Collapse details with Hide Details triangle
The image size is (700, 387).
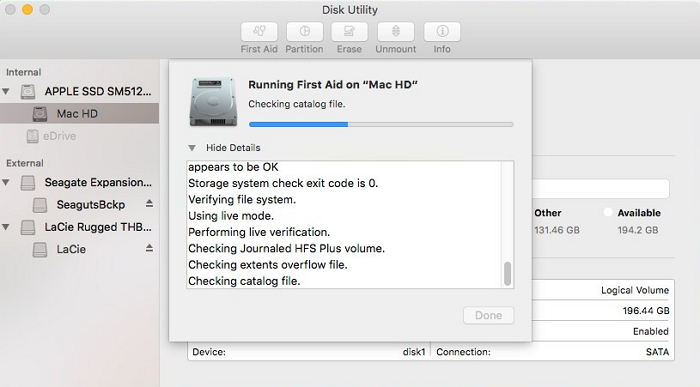(x=192, y=148)
